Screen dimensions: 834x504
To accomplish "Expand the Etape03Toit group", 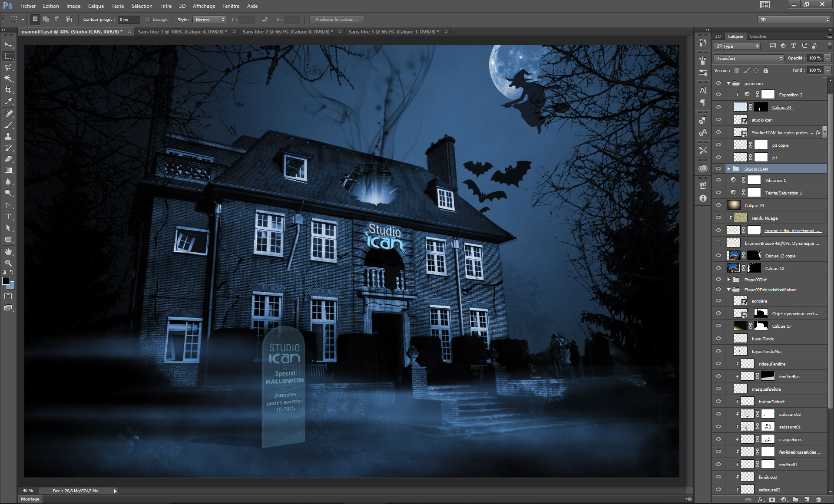I will [x=729, y=280].
